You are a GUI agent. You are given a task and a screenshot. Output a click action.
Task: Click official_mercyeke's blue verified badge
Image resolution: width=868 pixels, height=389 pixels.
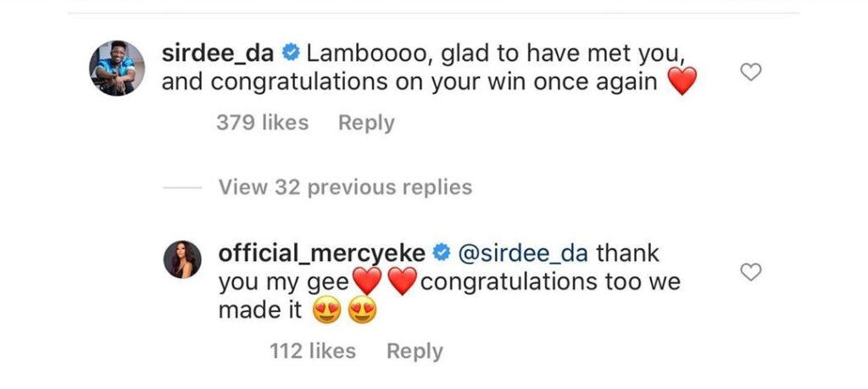click(x=441, y=253)
